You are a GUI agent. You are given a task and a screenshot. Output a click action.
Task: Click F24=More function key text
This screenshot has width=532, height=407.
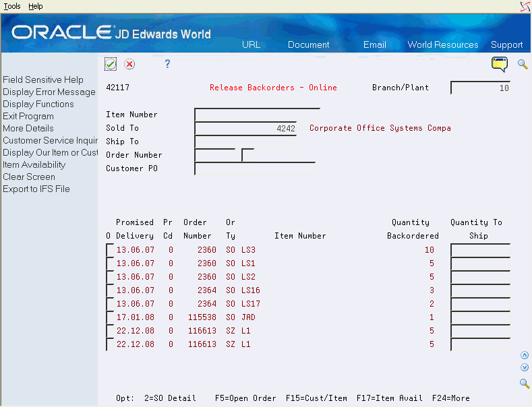click(451, 398)
